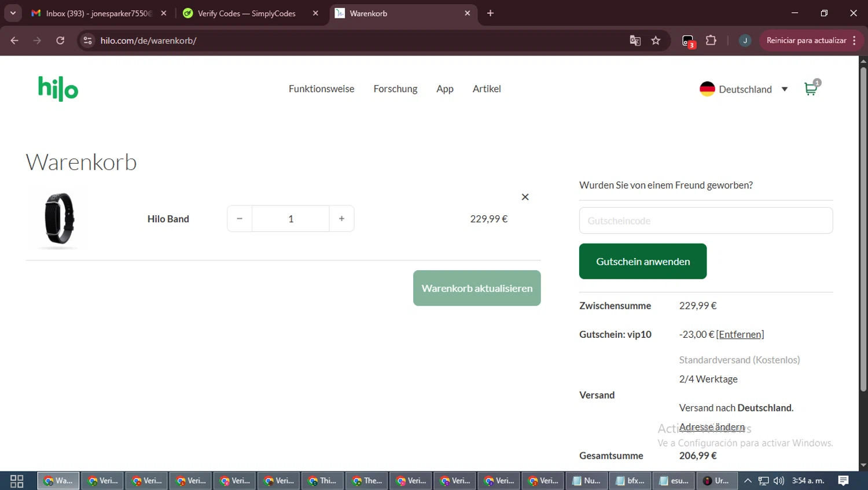Open the Thi... Chrome taskbar window
868x490 pixels.
pos(322,481)
